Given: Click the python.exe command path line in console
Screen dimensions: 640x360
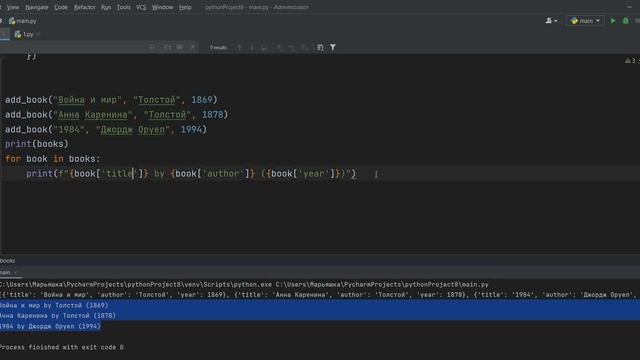Looking at the screenshot, I should pos(244,284).
